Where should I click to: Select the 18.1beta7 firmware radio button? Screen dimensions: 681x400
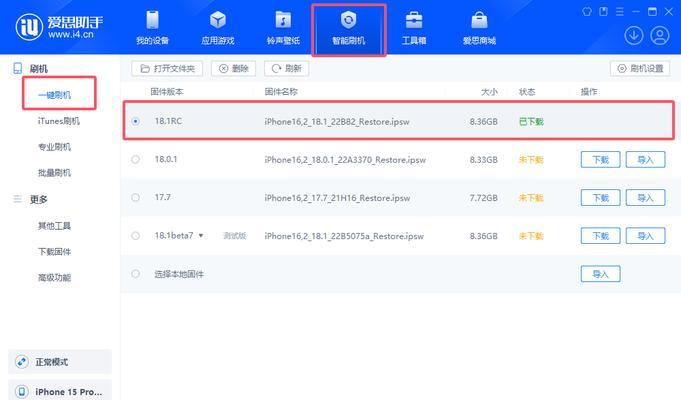tap(136, 236)
